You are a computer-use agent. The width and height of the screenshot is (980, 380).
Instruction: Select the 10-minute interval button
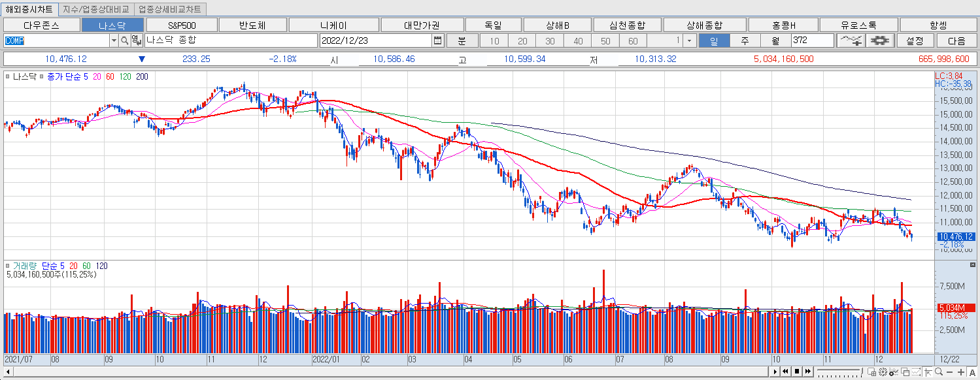click(x=494, y=40)
